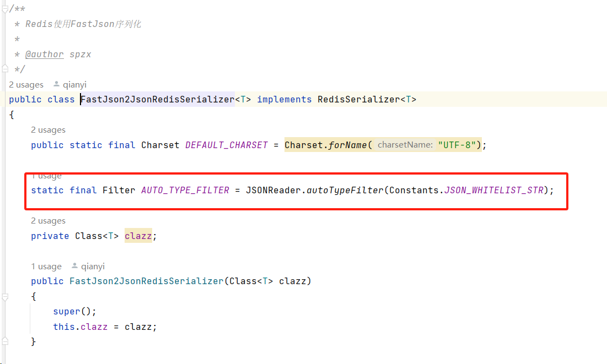Open the 2 usages hint above the class declaration
The image size is (607, 364).
pyautogui.click(x=26, y=85)
